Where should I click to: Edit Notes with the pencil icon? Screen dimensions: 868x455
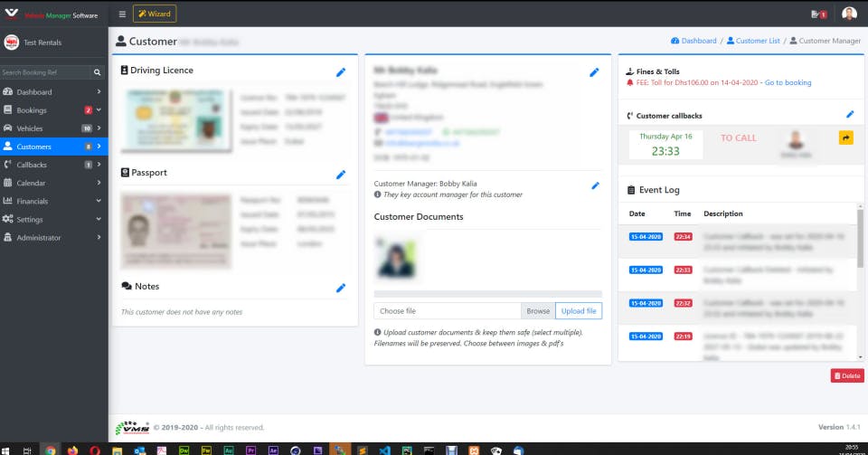click(x=341, y=288)
